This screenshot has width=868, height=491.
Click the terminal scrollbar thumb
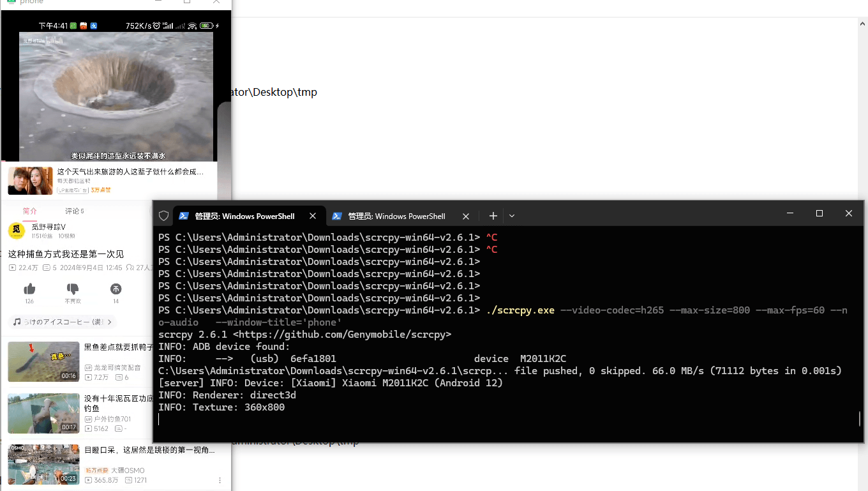[860, 419]
